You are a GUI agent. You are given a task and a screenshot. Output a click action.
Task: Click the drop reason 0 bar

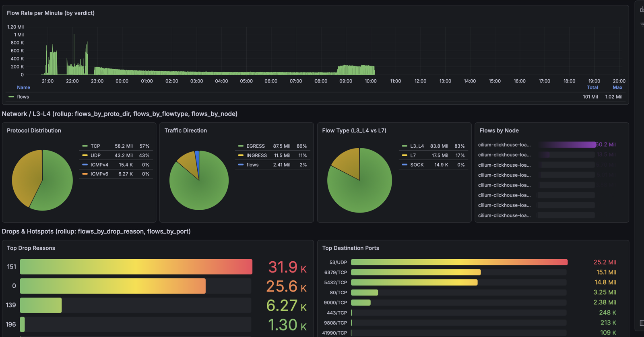[x=113, y=286]
